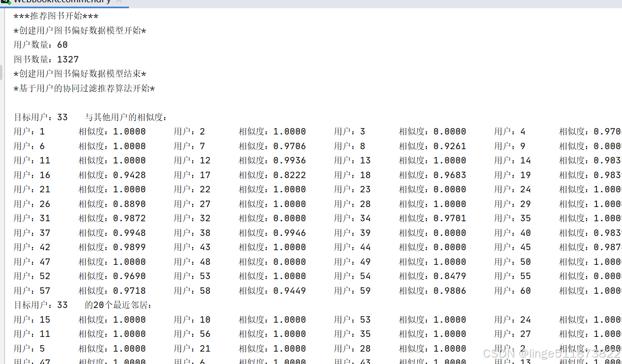
Task: Click the similarity value 0.9718
Action: click(129, 291)
